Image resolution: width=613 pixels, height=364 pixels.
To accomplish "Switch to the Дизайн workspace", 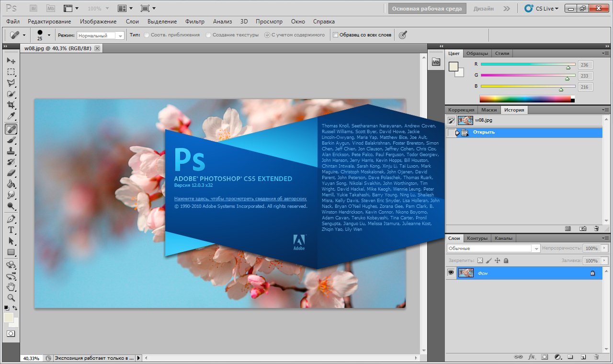I will [x=484, y=9].
